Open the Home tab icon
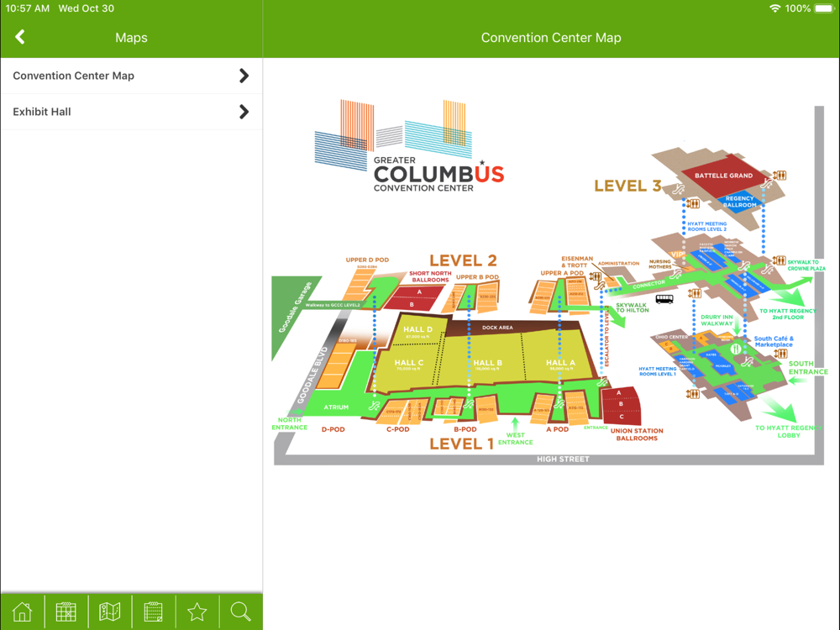Image resolution: width=840 pixels, height=630 pixels. pyautogui.click(x=22, y=612)
